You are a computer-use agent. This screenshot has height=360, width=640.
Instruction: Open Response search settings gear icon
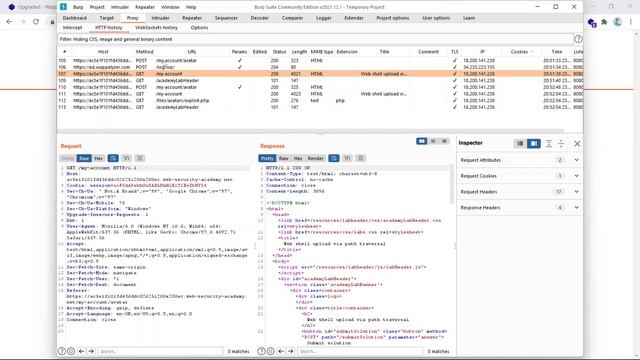(x=270, y=351)
